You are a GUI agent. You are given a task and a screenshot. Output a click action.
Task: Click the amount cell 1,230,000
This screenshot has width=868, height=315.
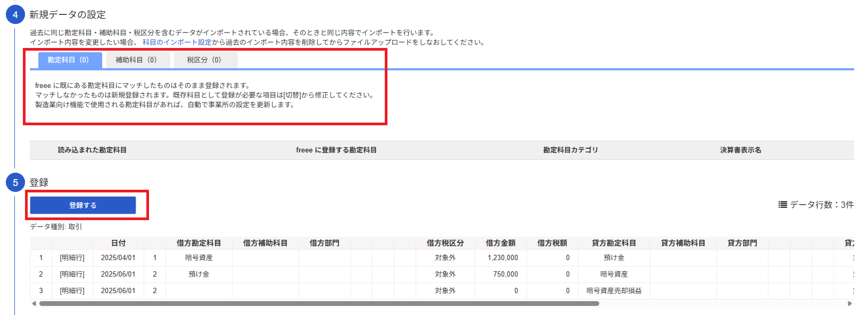pos(500,258)
